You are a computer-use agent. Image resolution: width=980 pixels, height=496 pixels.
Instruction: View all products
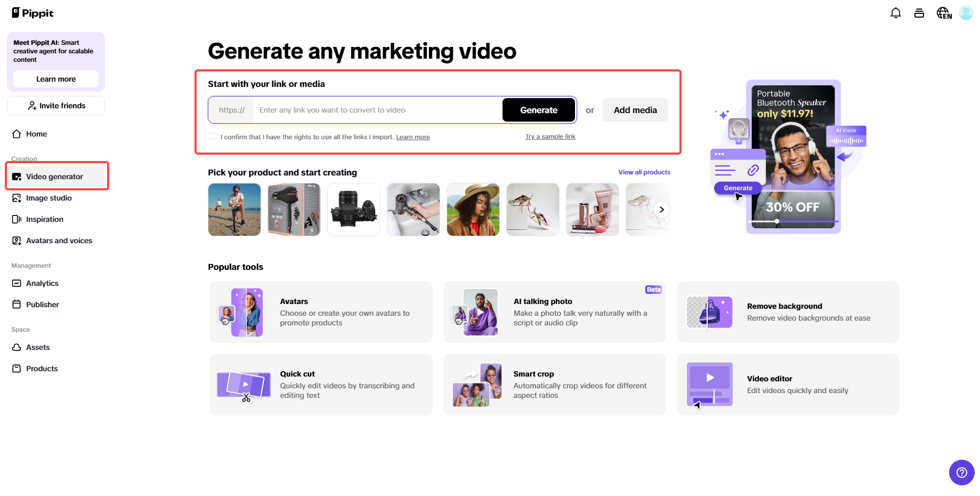[x=644, y=172]
